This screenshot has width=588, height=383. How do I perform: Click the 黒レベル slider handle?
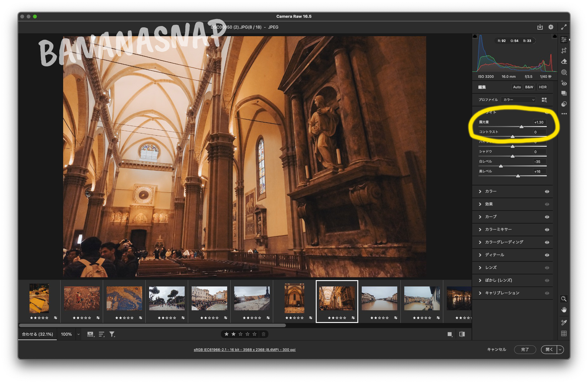point(518,176)
